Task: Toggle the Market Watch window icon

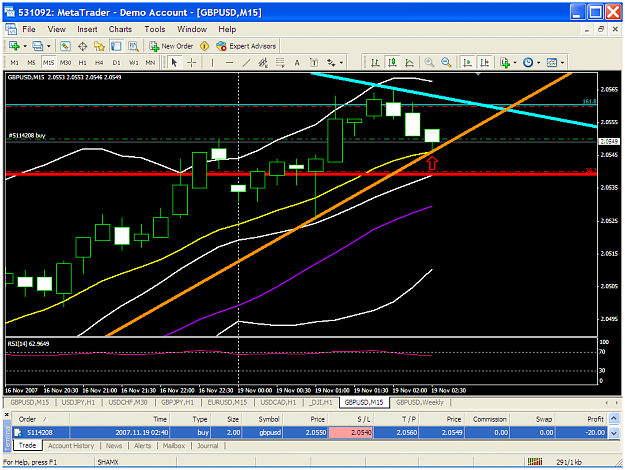Action: pos(65,46)
